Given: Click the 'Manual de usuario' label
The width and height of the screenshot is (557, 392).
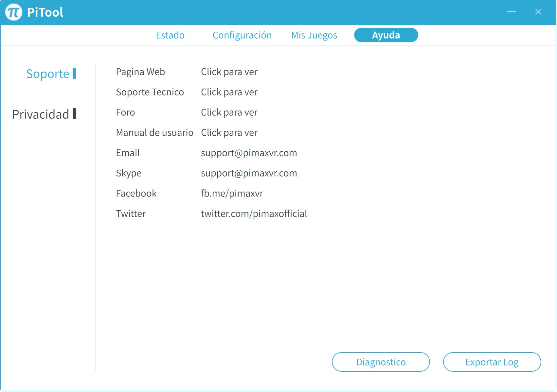Looking at the screenshot, I should click(154, 133).
